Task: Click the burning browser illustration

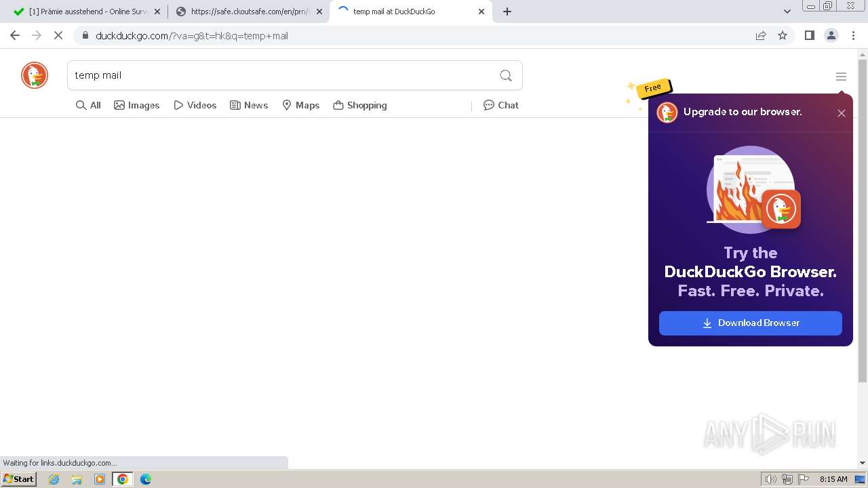Action: pos(753,190)
